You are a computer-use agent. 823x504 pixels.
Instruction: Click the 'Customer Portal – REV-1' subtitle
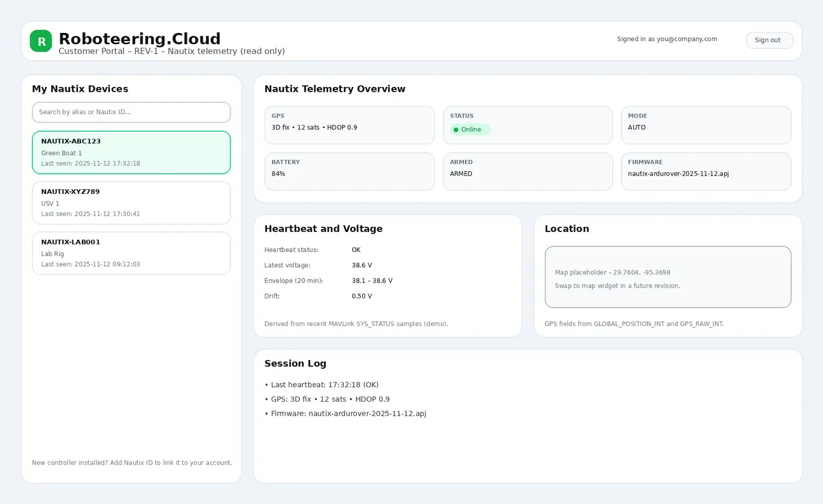[172, 51]
